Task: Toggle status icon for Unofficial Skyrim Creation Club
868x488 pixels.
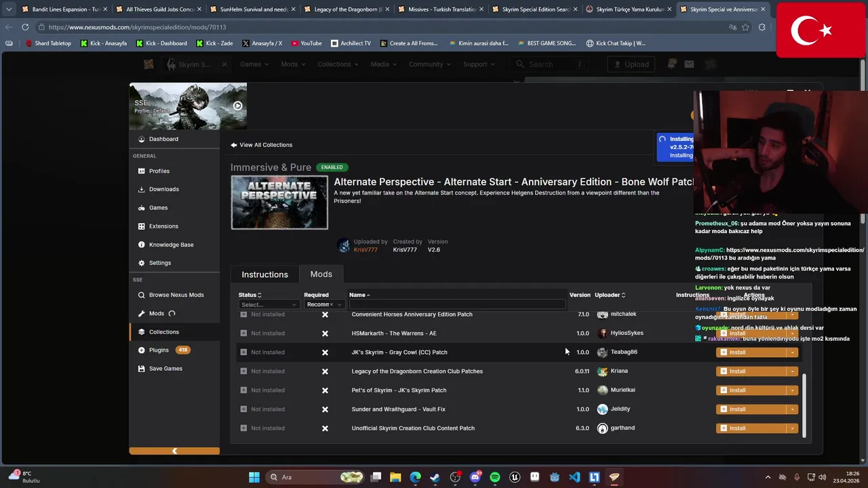Action: point(243,428)
